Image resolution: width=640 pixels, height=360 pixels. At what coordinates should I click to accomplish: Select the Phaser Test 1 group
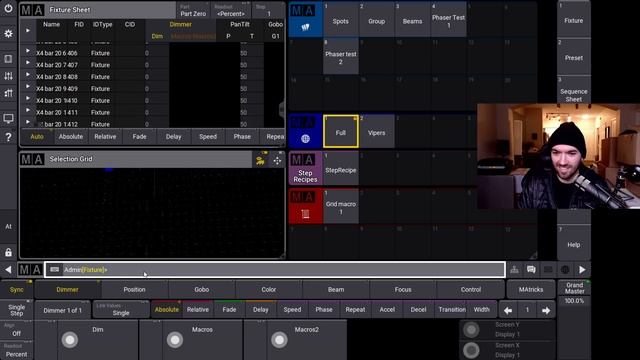coord(448,20)
